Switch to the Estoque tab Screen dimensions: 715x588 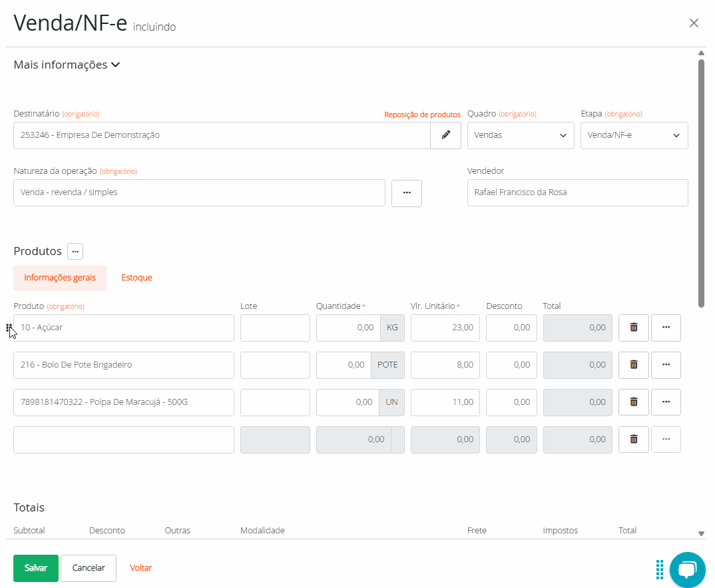tap(136, 278)
